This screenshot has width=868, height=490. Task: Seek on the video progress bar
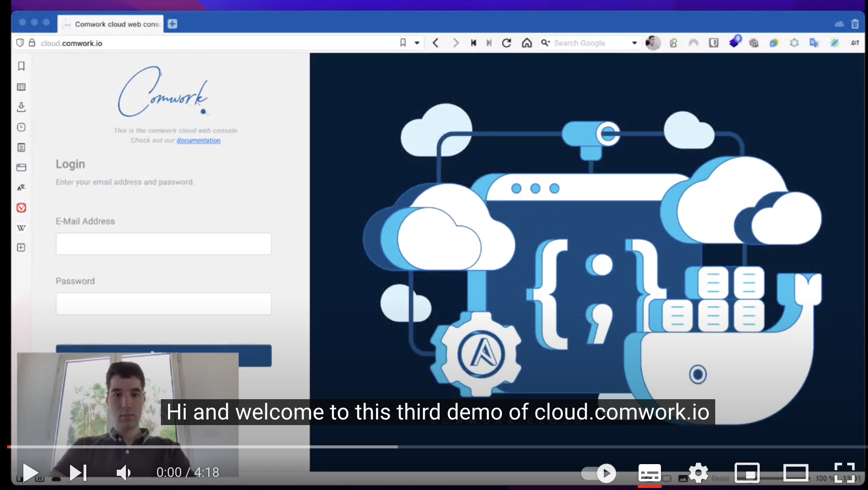pos(437,447)
